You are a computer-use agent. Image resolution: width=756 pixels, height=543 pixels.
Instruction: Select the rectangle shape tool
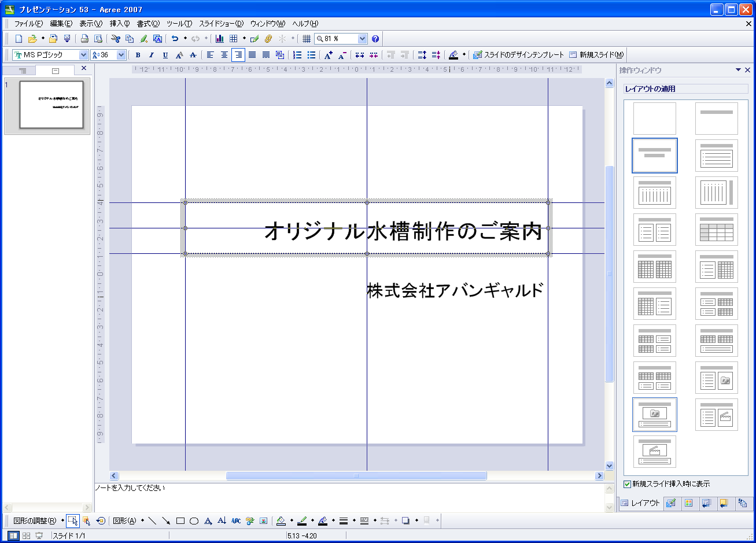pyautogui.click(x=180, y=520)
